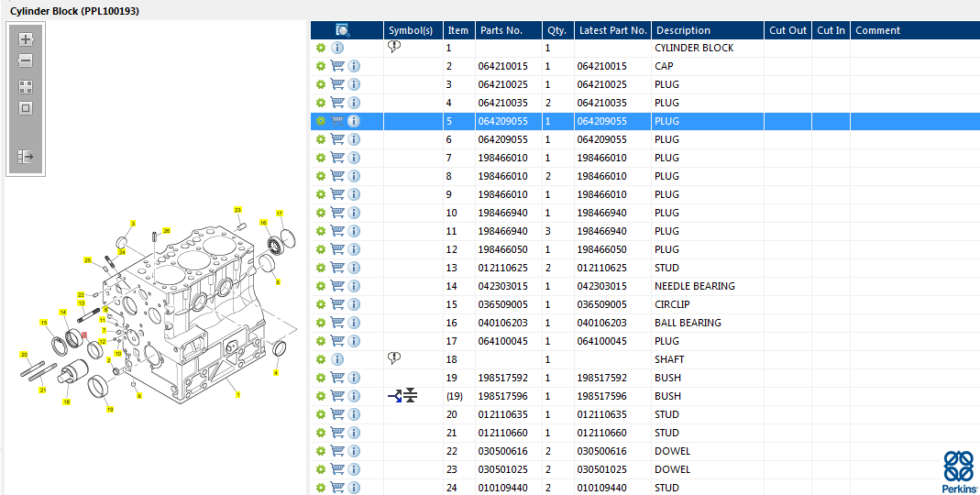Click supersession symbol on item (19) row

(402, 396)
